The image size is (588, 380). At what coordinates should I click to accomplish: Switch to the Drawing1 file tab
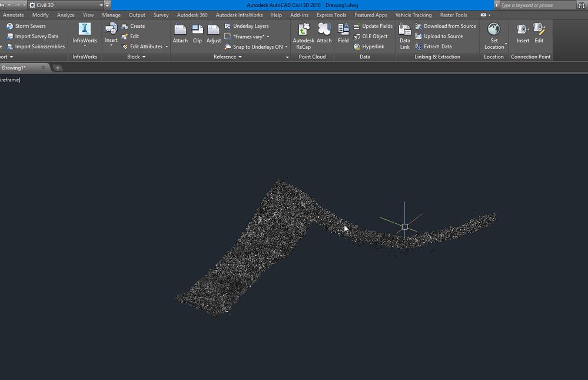[x=14, y=68]
